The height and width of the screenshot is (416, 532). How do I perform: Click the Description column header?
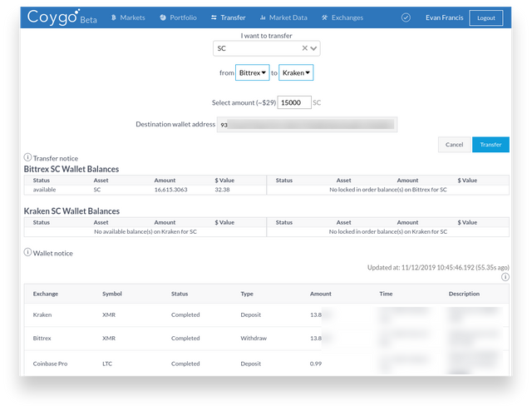464,294
